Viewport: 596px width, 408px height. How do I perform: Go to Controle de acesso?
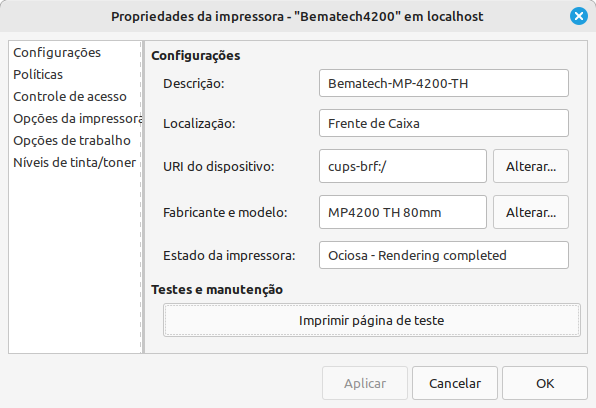(70, 97)
